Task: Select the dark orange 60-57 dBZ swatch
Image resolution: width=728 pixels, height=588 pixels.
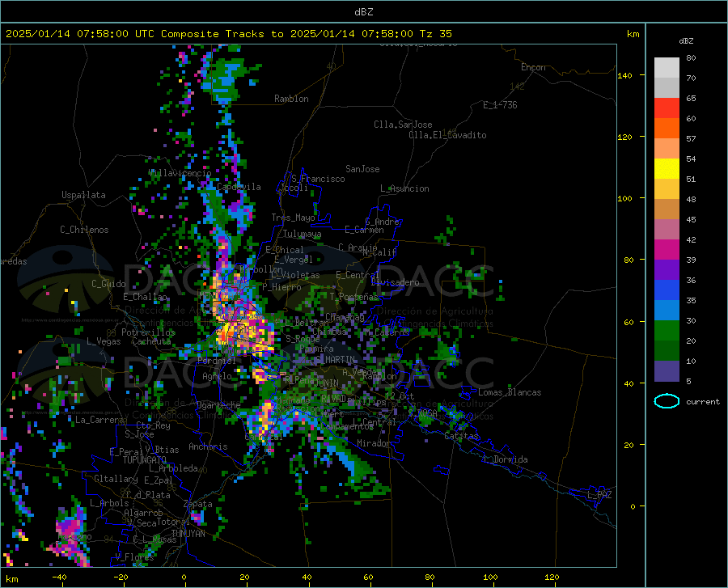Action: [667, 129]
